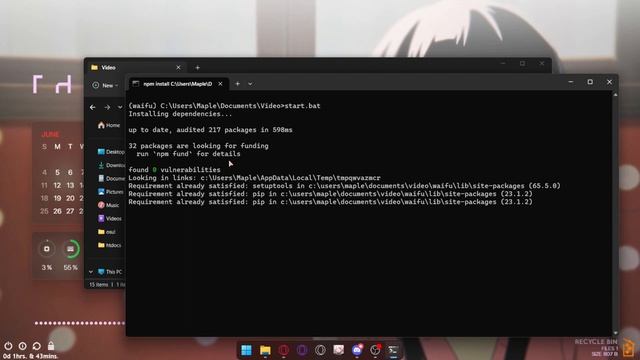The width and height of the screenshot is (640, 360).
Task: Click 'Installing dependencies...' line in terminal
Action: click(180, 114)
